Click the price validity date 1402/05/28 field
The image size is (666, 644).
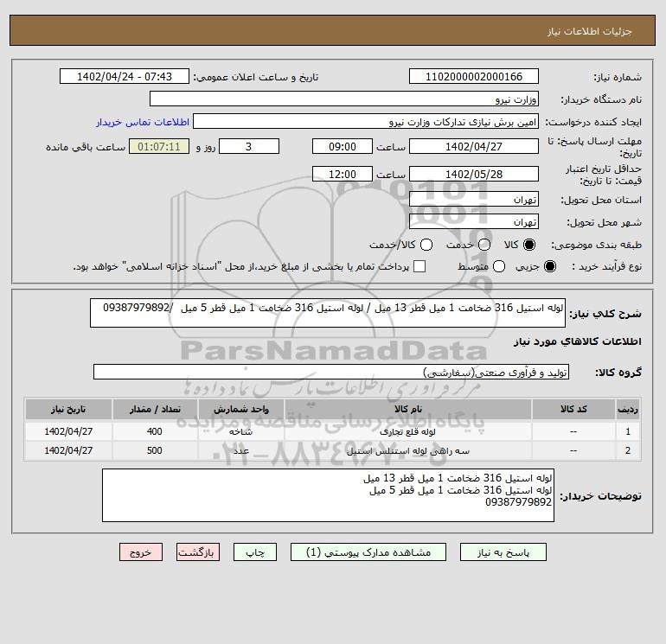tap(474, 174)
